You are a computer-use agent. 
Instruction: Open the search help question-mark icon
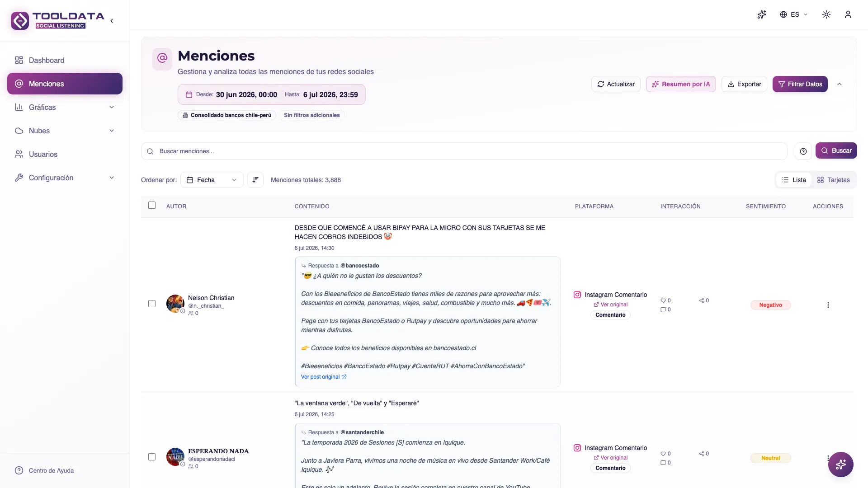[x=803, y=151]
